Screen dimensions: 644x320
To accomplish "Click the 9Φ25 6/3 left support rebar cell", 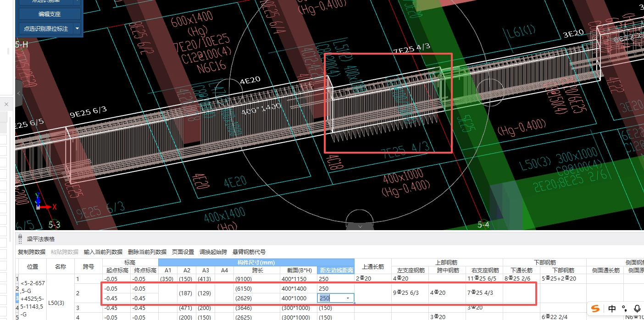I will pyautogui.click(x=410, y=293).
